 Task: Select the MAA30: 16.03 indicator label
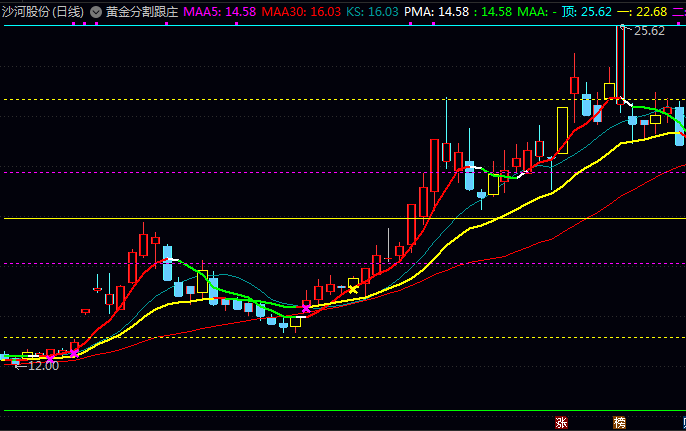(301, 12)
